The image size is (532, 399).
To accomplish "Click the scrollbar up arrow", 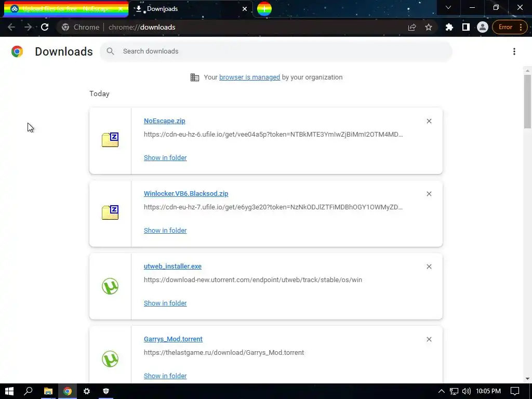I will 527,71.
